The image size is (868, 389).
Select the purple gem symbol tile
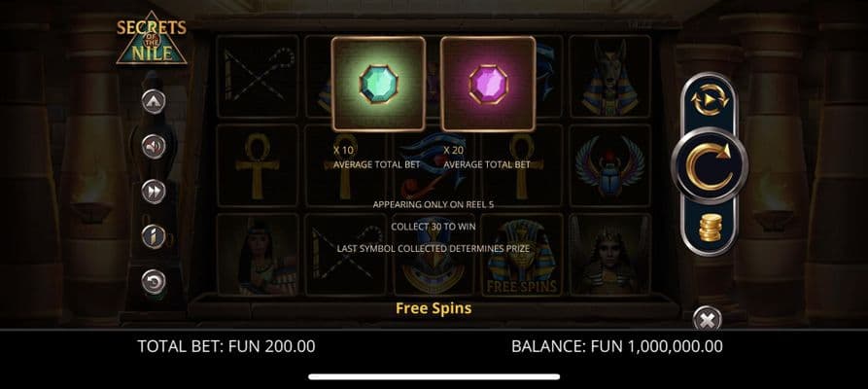[x=488, y=84]
